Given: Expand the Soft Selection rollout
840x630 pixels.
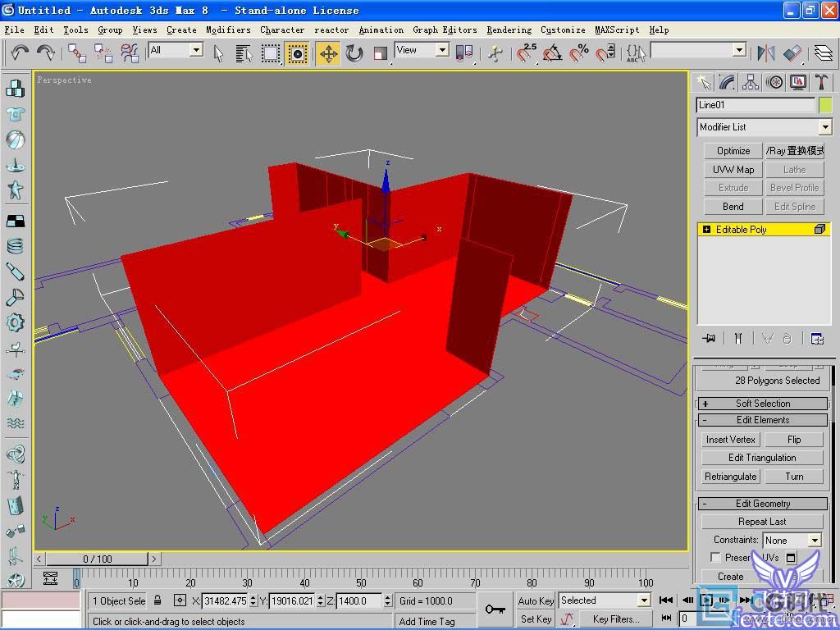Looking at the screenshot, I should 763,404.
